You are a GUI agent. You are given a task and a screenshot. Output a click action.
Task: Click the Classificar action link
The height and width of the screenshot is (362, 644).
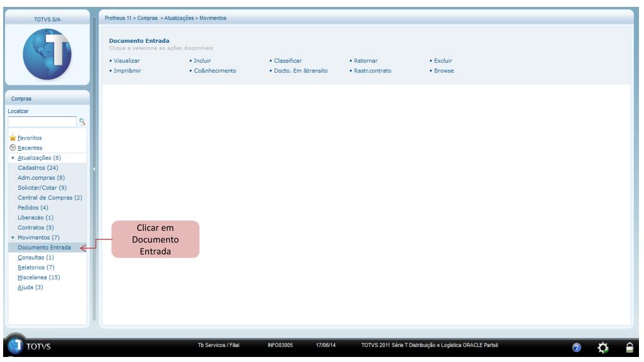tap(287, 60)
